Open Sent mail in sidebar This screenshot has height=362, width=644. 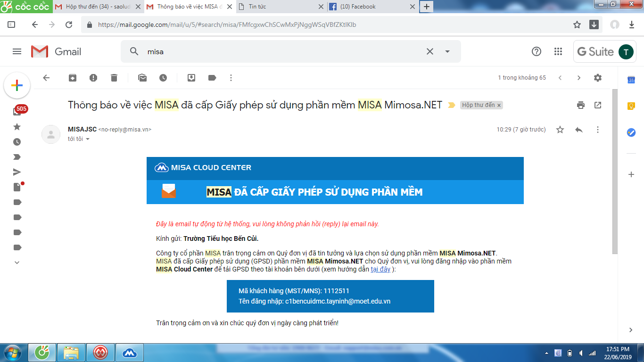point(17,172)
